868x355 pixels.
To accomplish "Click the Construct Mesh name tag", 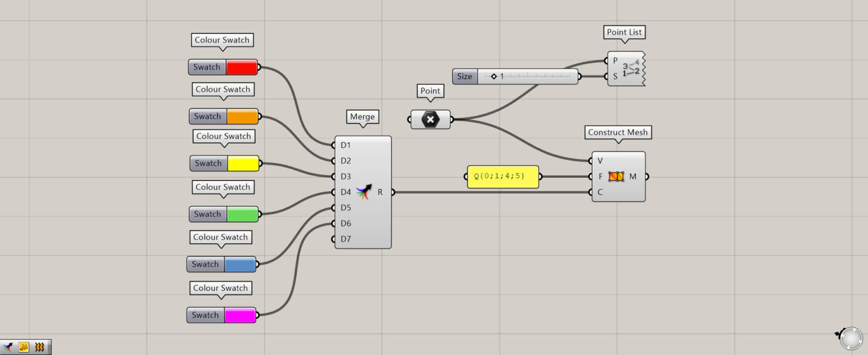I will coord(618,133).
